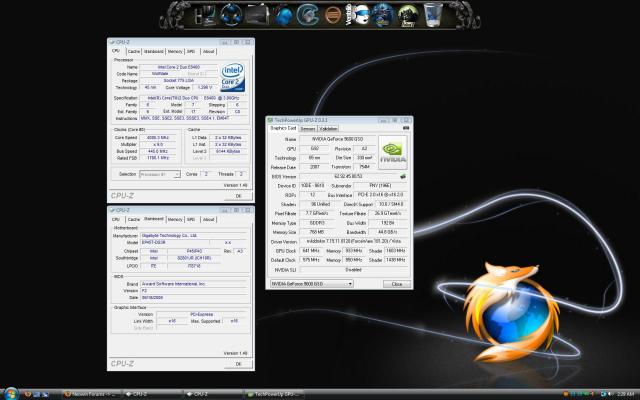Click the Core Voltage value in CPU-Z
This screenshot has width=640, height=400.
[204, 87]
